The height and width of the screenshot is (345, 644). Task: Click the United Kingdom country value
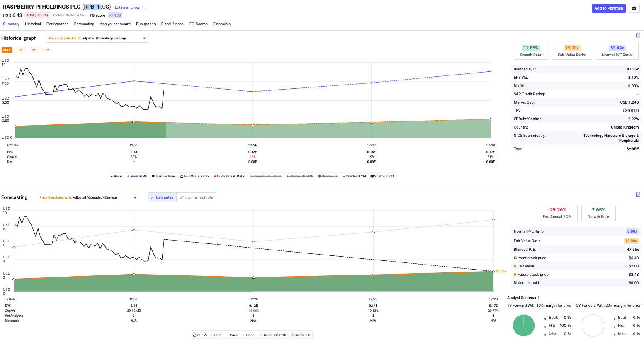point(625,127)
